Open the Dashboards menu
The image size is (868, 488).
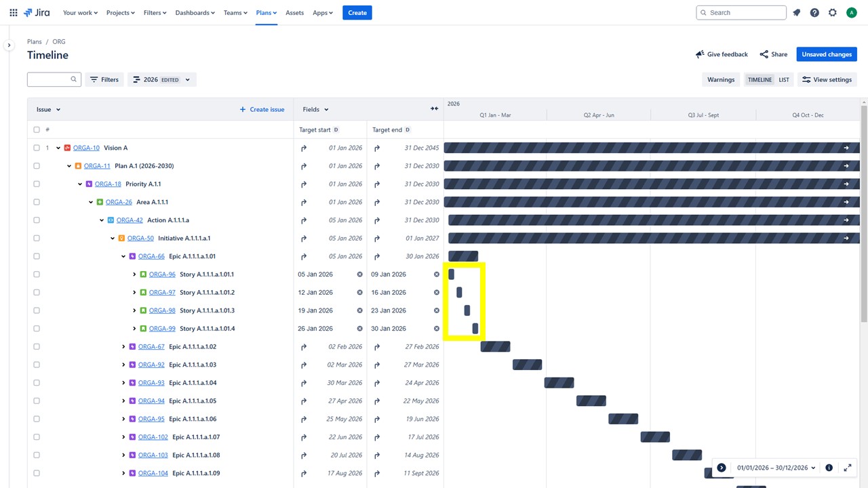195,13
